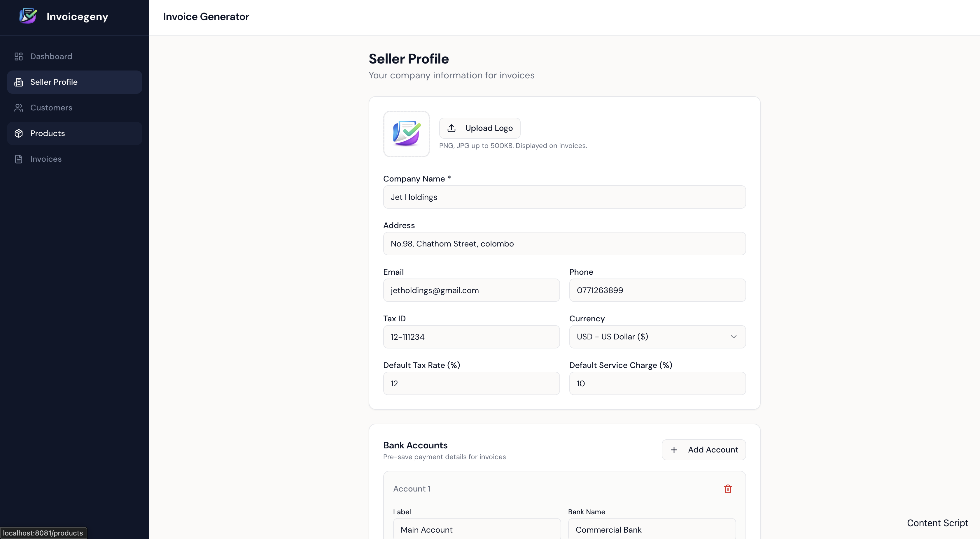
Task: Click the Customers people icon
Action: pyautogui.click(x=19, y=108)
